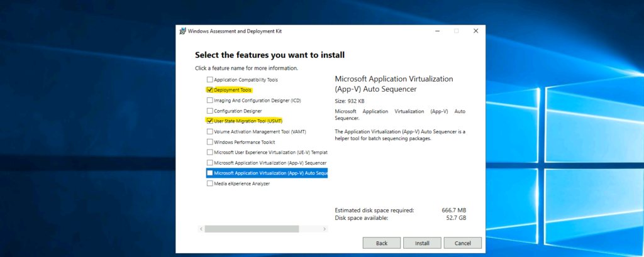The height and width of the screenshot is (257, 644).
Task: Check Volume Activation Management Tool (VAMT) checkbox
Action: 210,132
